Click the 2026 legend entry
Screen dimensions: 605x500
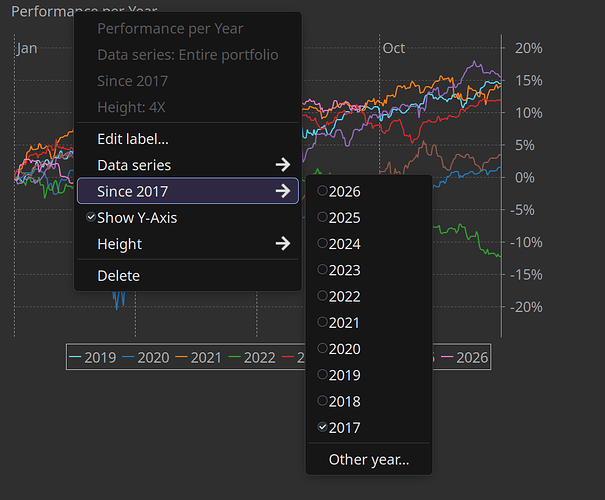pyautogui.click(x=465, y=357)
